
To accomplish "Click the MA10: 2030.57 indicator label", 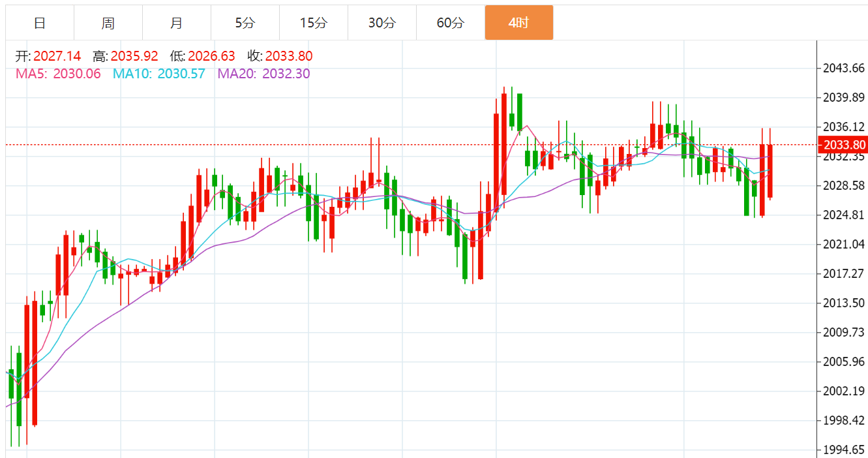I will (x=159, y=74).
